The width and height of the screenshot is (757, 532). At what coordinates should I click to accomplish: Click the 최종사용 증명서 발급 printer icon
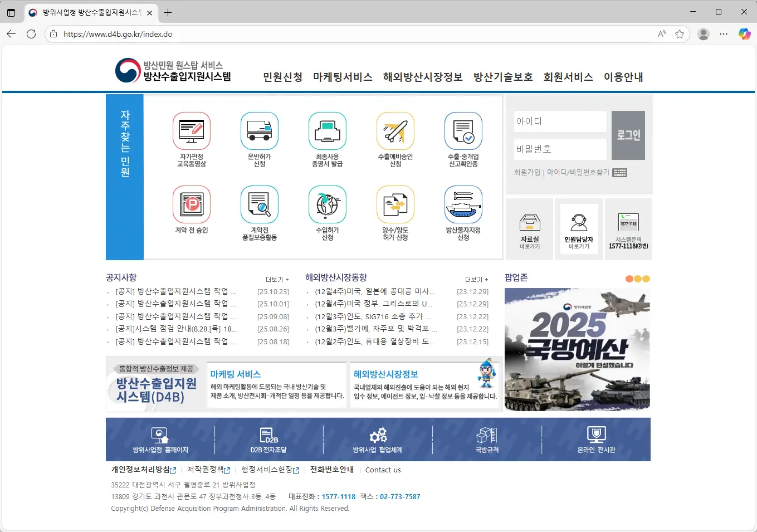(x=328, y=131)
